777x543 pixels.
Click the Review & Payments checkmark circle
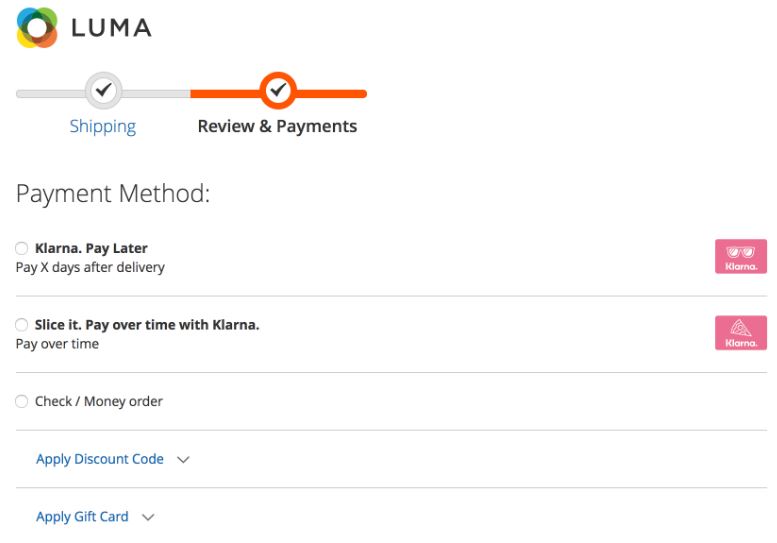coord(278,91)
